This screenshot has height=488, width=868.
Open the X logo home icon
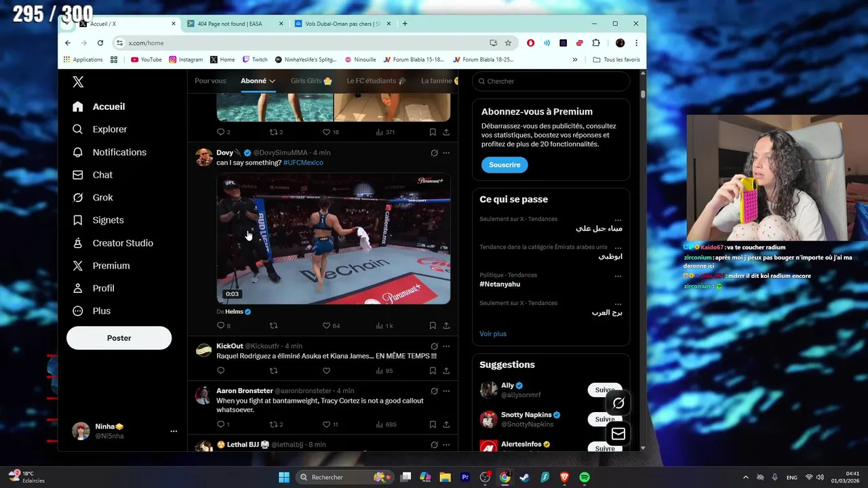(x=78, y=82)
